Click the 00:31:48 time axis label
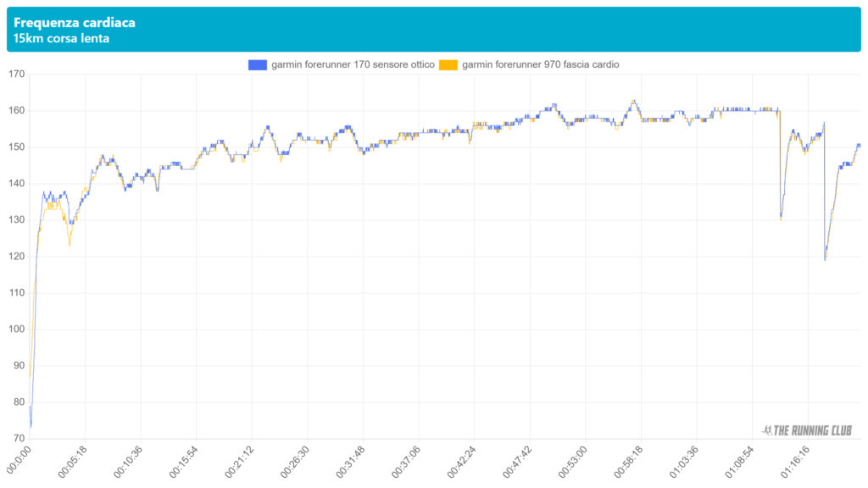The height and width of the screenshot is (488, 868). 350,462
